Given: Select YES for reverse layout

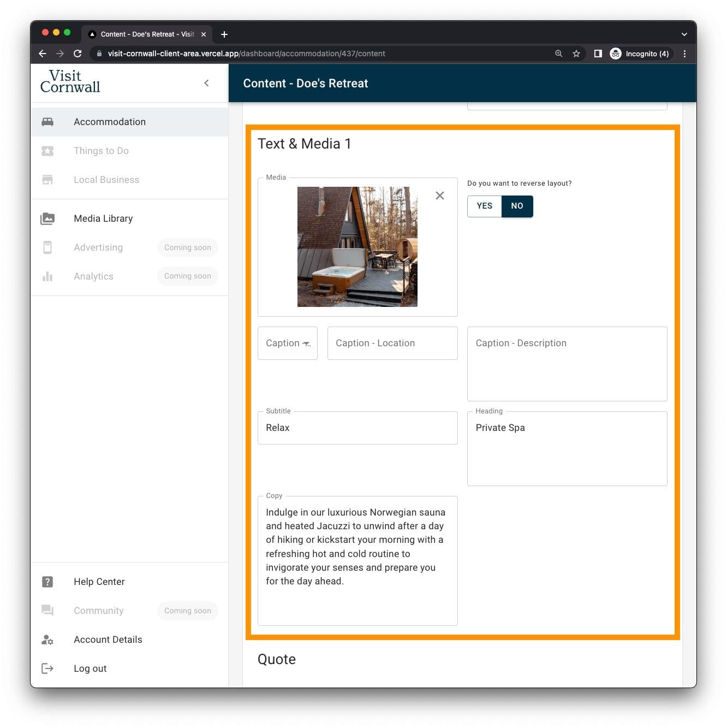Looking at the screenshot, I should (484, 206).
